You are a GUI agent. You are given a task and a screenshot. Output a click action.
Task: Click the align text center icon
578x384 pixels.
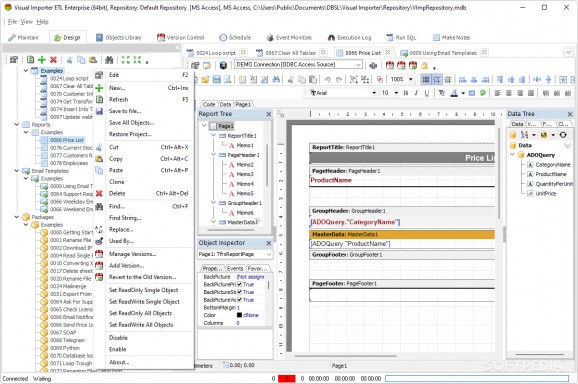(x=508, y=93)
